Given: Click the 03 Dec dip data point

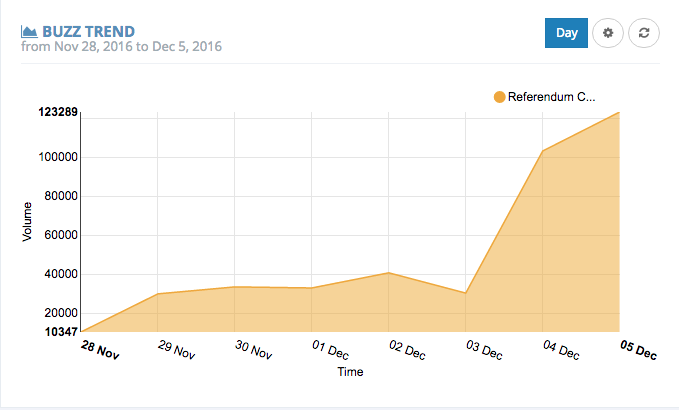Looking at the screenshot, I should [466, 293].
